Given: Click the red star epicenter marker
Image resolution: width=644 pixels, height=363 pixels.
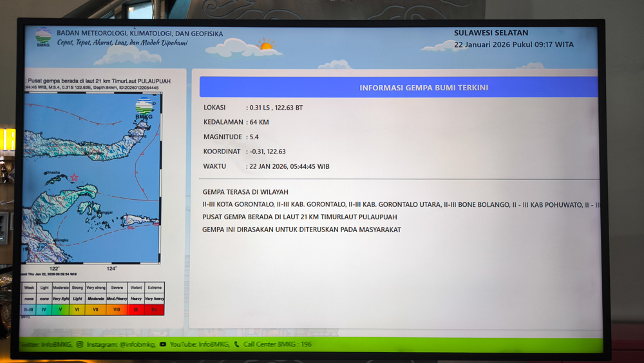Looking at the screenshot, I should [x=74, y=177].
